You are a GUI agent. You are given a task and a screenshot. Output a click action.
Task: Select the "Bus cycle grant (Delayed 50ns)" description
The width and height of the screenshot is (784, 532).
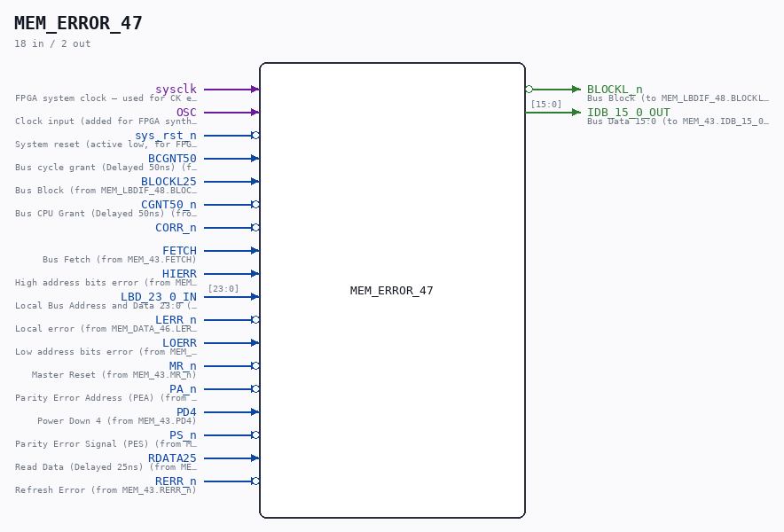point(106,167)
